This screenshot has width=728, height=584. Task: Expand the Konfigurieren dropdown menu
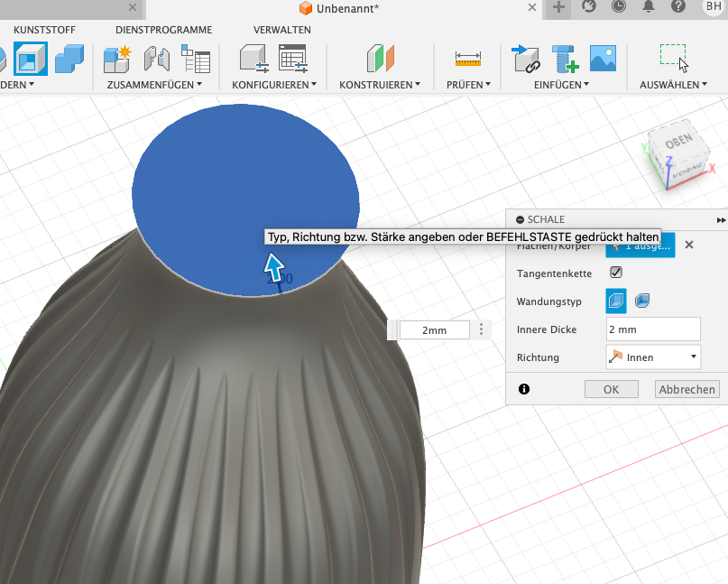275,85
